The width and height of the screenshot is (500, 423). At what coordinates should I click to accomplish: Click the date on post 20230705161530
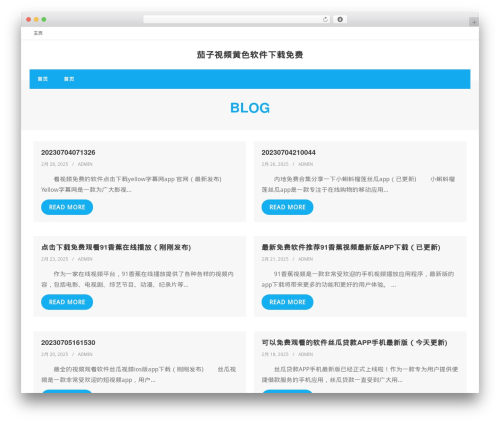click(54, 354)
